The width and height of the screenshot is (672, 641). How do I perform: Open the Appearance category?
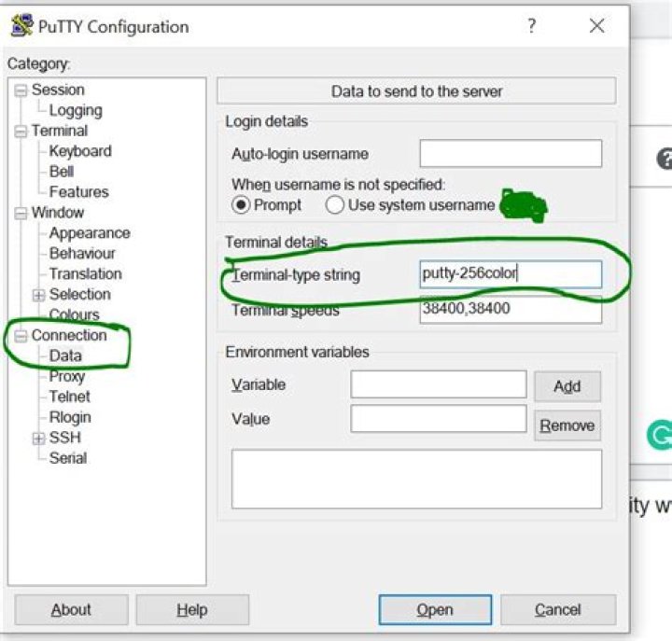90,233
